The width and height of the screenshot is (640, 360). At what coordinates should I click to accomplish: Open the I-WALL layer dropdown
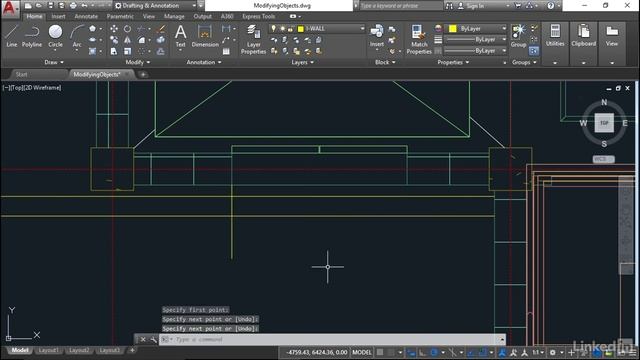[362, 29]
